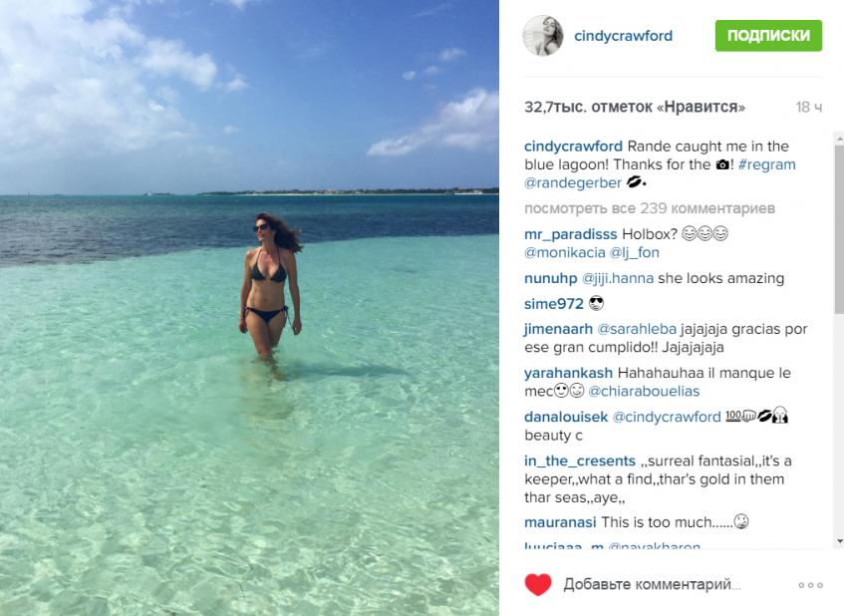Open the @randegerber mention
The height and width of the screenshot is (616, 844).
point(573,183)
